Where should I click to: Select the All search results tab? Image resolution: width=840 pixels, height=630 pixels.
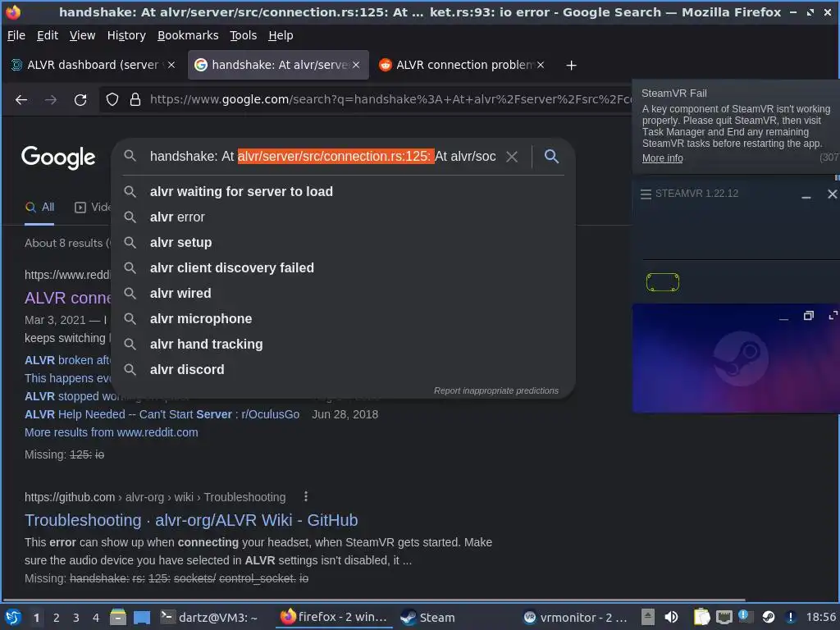pyautogui.click(x=39, y=208)
